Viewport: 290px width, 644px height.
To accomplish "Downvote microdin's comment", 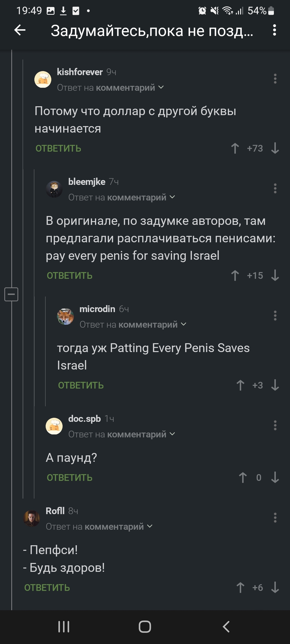I will (275, 385).
